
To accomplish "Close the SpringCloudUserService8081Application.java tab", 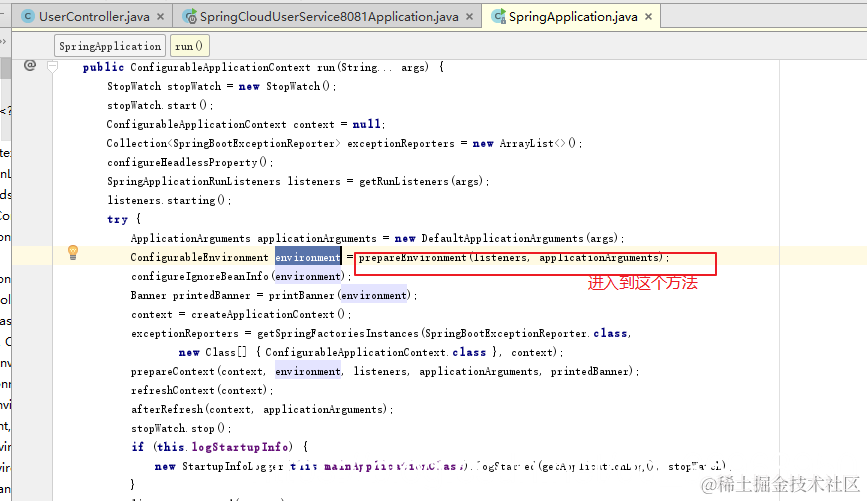I will 469,17.
